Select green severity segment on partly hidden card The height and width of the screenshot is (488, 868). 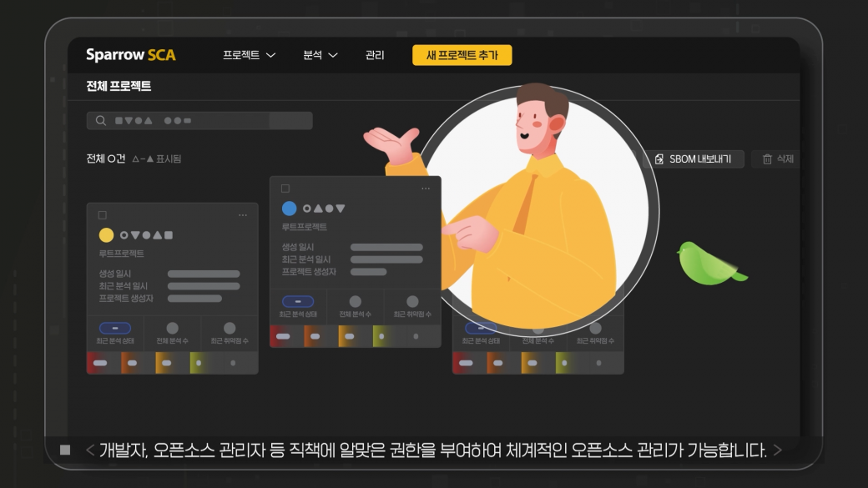click(573, 363)
